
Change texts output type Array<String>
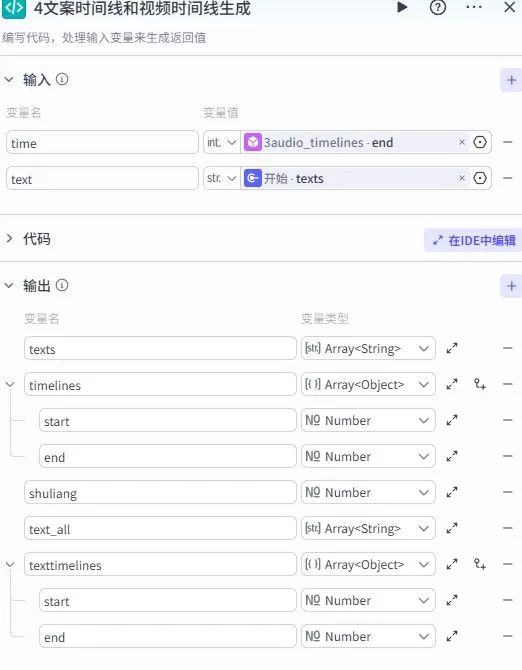(368, 348)
